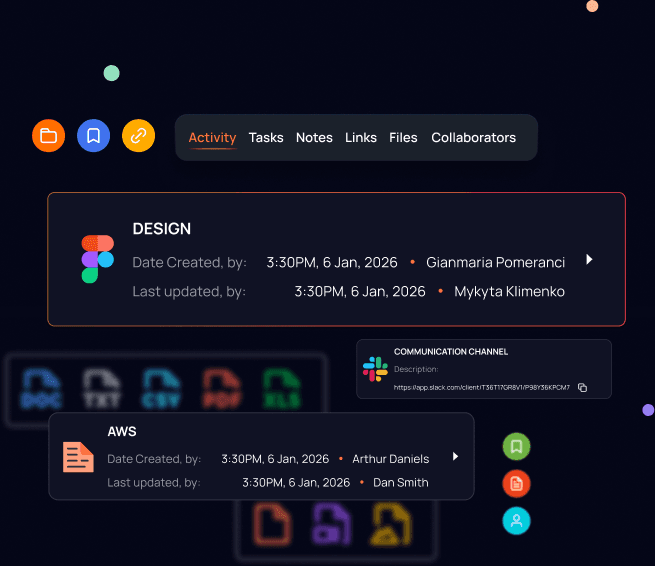
Task: Open the Links tab
Action: coord(361,137)
